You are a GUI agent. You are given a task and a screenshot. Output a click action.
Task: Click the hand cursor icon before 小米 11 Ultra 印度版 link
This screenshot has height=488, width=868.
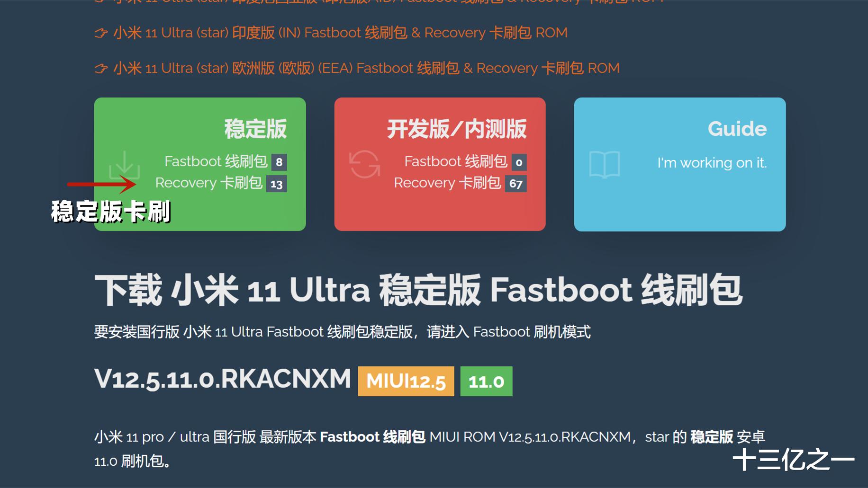click(101, 33)
